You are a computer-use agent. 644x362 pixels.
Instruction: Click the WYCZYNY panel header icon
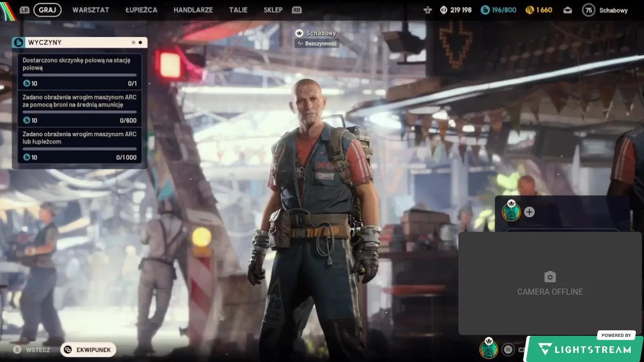[18, 42]
